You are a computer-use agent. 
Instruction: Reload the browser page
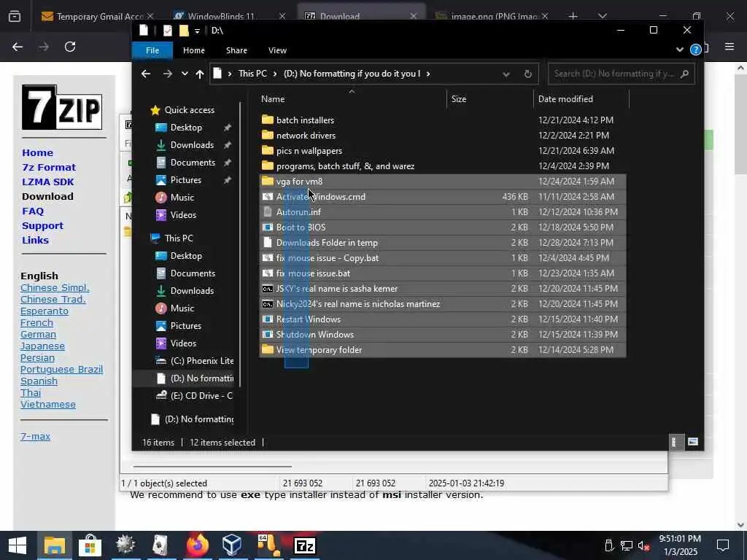pyautogui.click(x=70, y=47)
